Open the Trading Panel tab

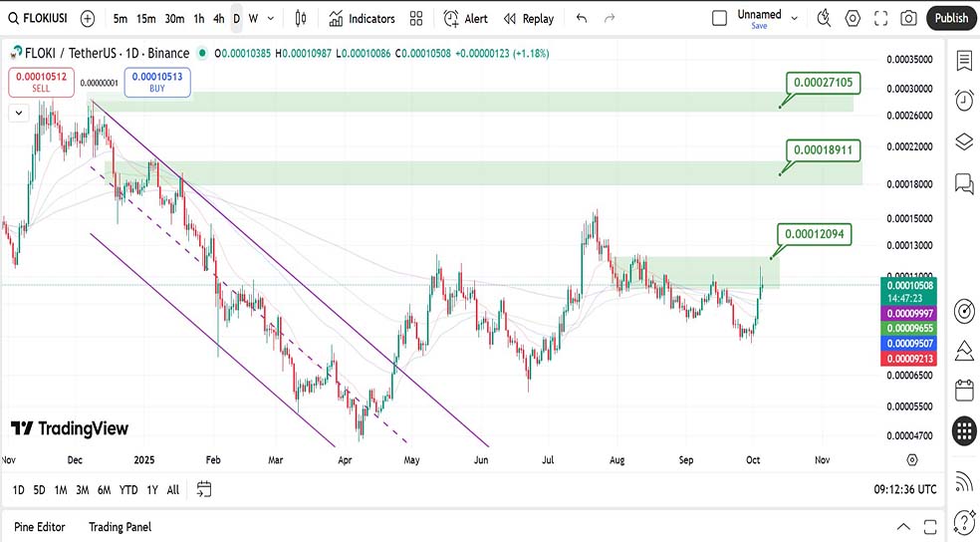click(x=120, y=526)
